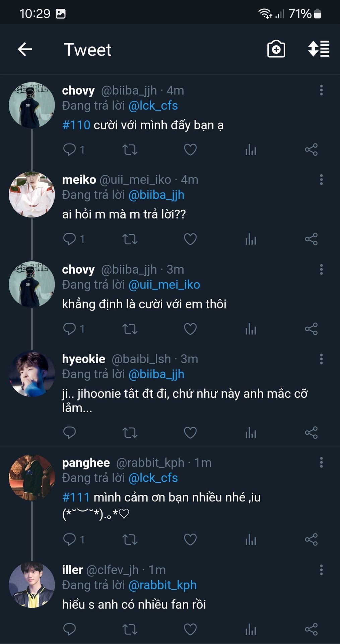Open three-dot menu on iller's tweet
The height and width of the screenshot is (644, 340).
tap(321, 570)
